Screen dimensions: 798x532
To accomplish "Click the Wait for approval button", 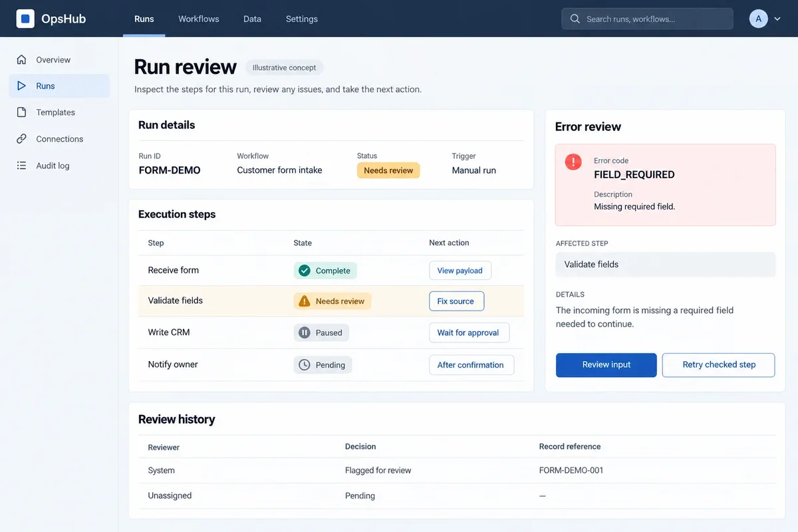I will (x=469, y=332).
